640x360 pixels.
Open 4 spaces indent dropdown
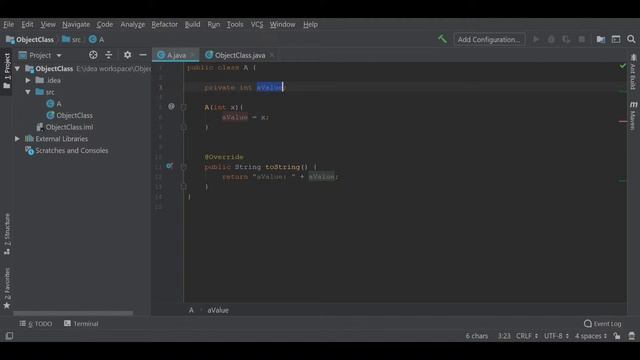pos(591,336)
